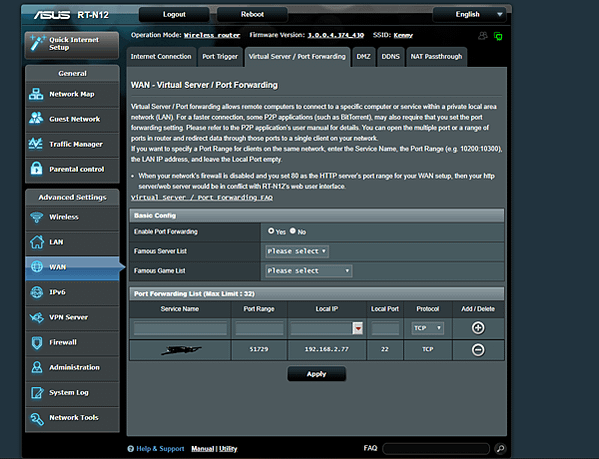Open Virtual Server / Port Forwarding FAQ link

(x=202, y=197)
